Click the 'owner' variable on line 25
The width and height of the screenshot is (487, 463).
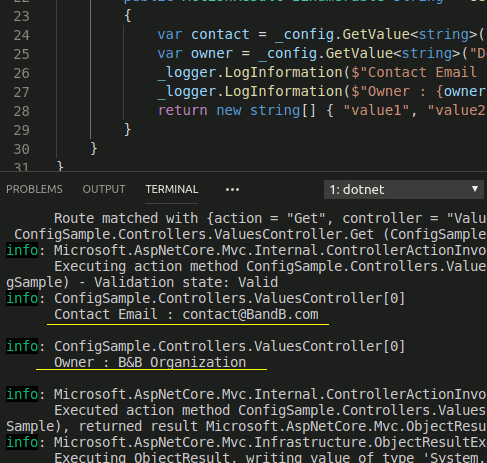click(212, 53)
